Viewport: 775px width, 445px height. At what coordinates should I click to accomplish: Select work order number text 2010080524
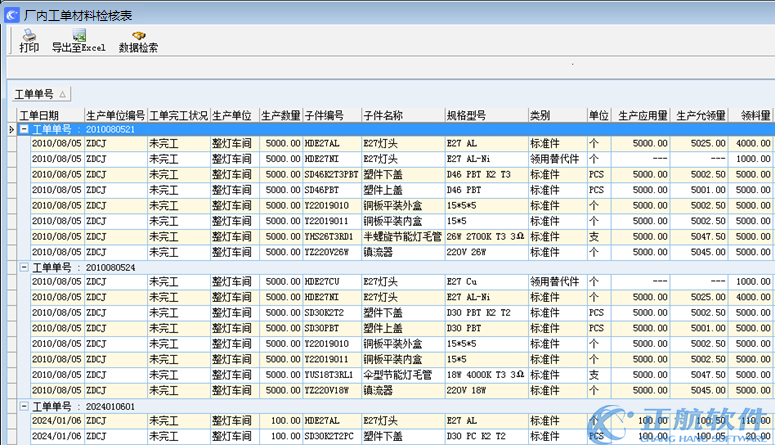(x=110, y=267)
